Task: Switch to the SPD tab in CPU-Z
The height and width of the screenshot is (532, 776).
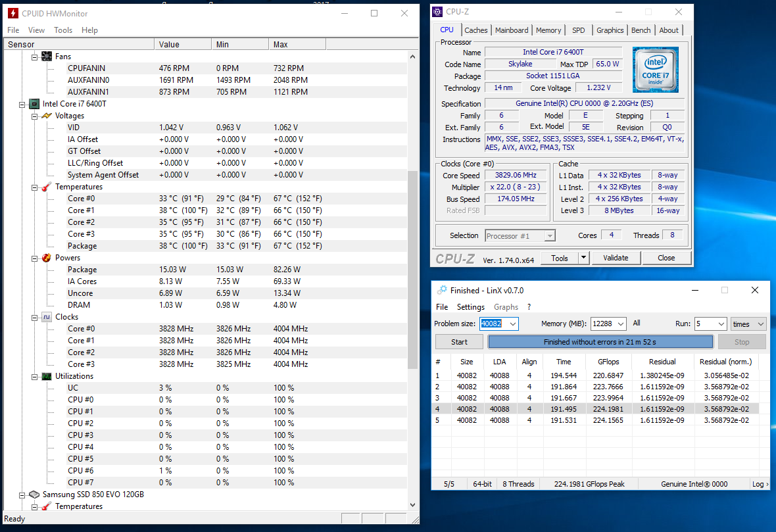Action: click(579, 30)
